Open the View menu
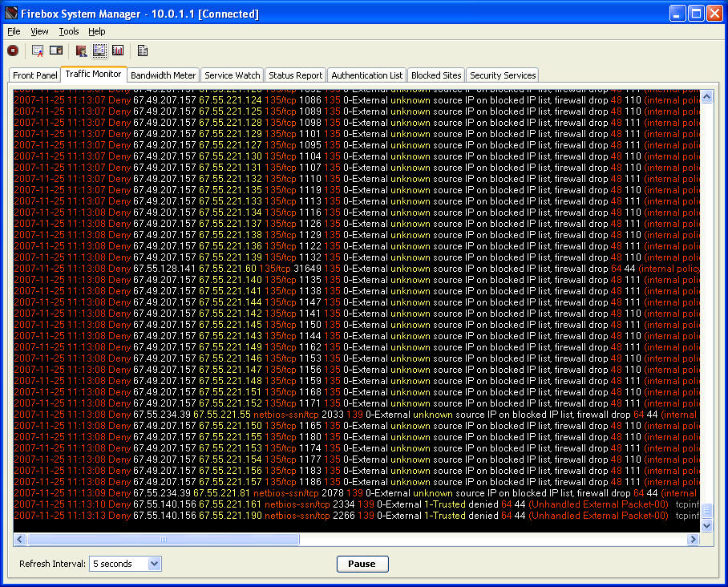The width and height of the screenshot is (728, 587). tap(39, 31)
